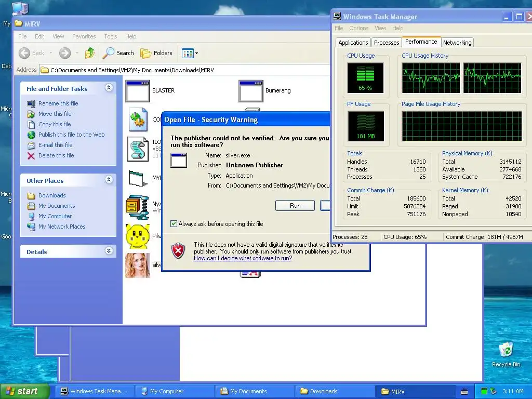This screenshot has height=399, width=532.
Task: Click the silver.exe application icon in dialog
Action: point(179,160)
